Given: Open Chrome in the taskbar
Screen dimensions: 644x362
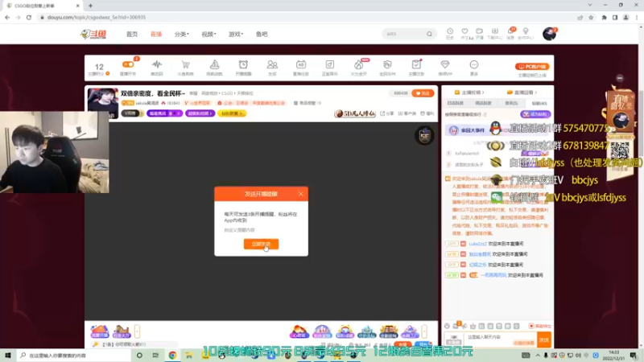Looking at the screenshot, I should [x=172, y=355].
